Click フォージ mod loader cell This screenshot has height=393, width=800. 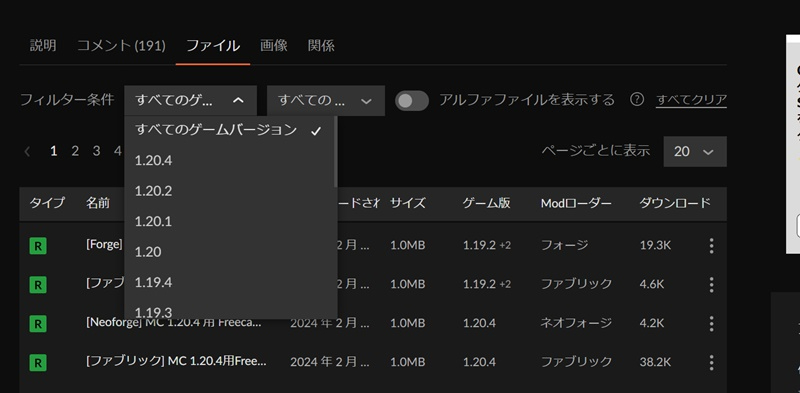tap(564, 245)
